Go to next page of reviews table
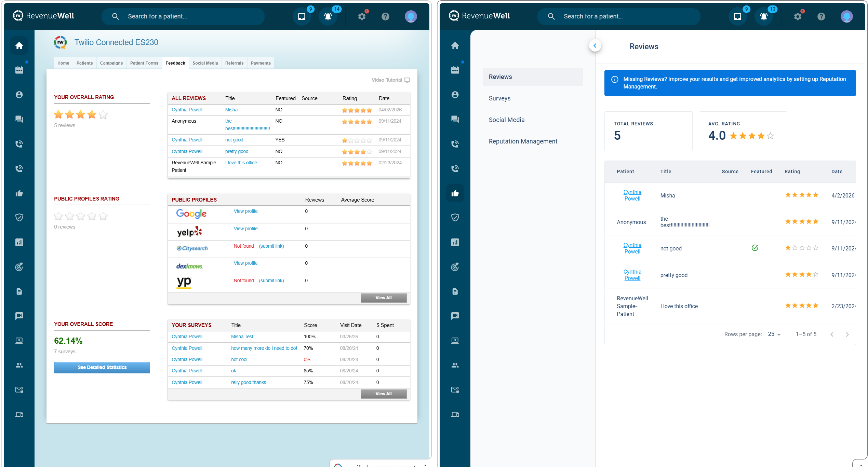Image resolution: width=868 pixels, height=467 pixels. click(847, 334)
